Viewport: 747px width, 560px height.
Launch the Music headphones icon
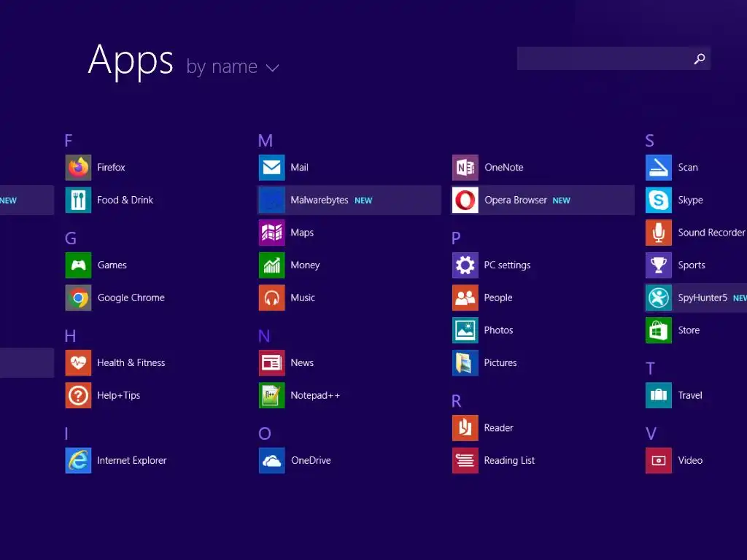tap(271, 297)
